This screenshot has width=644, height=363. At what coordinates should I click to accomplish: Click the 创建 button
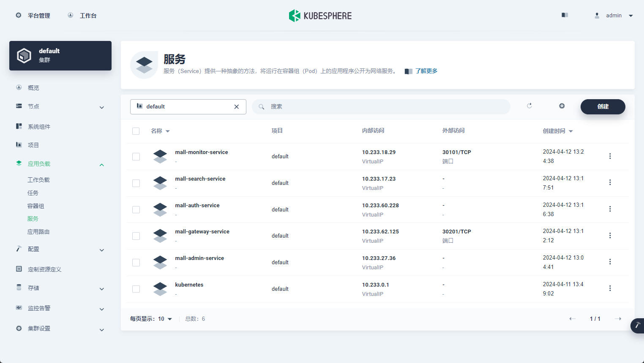pyautogui.click(x=603, y=107)
